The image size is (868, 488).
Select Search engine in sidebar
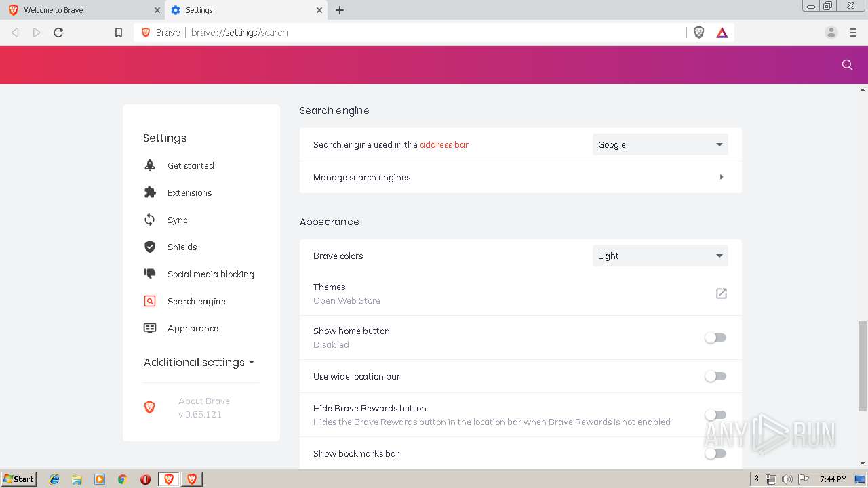pos(197,301)
